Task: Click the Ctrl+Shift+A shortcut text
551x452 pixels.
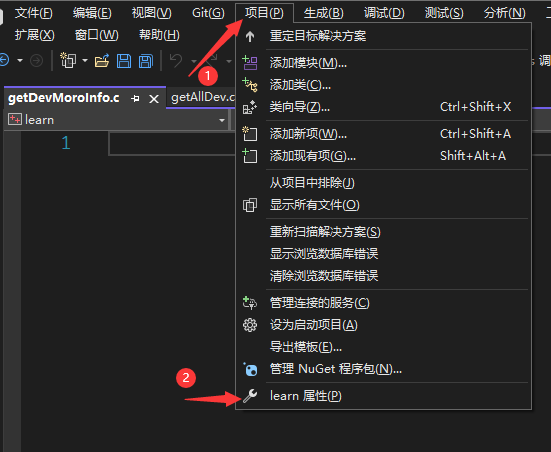Action: pyautogui.click(x=475, y=134)
